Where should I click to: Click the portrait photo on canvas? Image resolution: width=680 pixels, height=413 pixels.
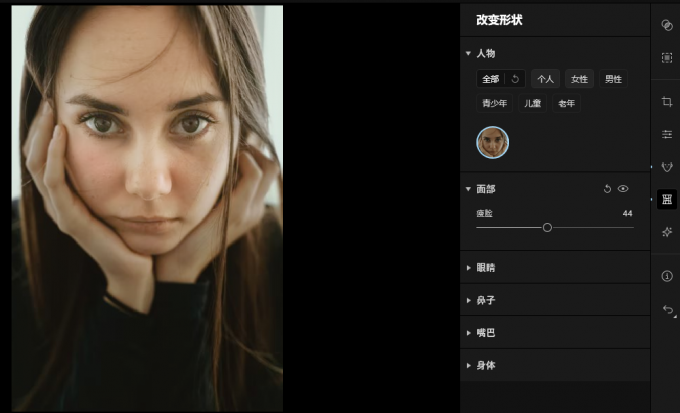click(x=147, y=208)
